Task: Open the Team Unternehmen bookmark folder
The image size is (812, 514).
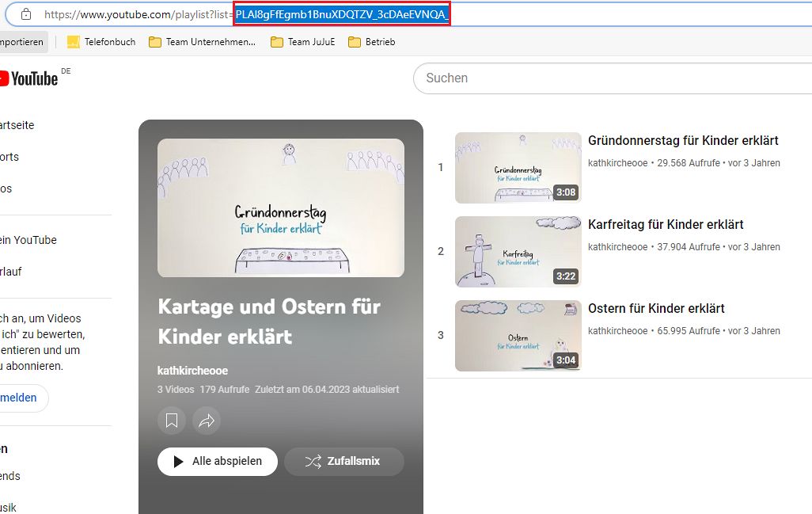Action: tap(203, 42)
